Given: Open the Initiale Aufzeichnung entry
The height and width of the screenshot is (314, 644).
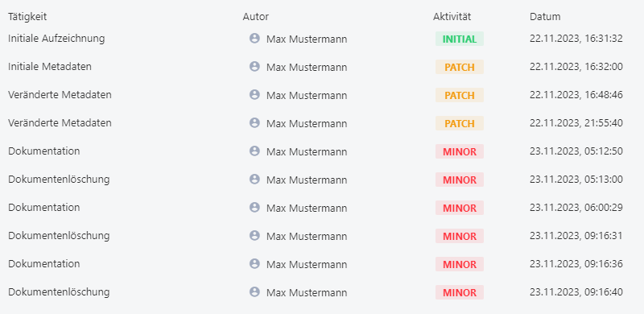Looking at the screenshot, I should pos(56,39).
